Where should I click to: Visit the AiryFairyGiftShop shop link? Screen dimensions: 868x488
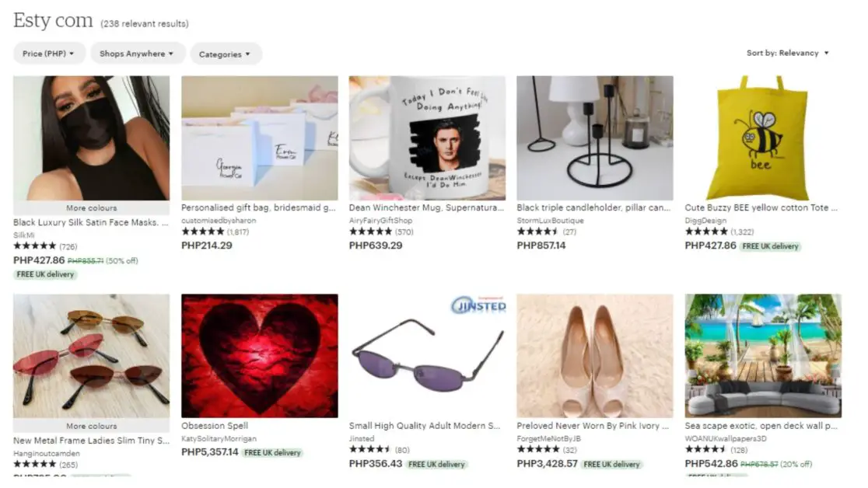pos(381,220)
